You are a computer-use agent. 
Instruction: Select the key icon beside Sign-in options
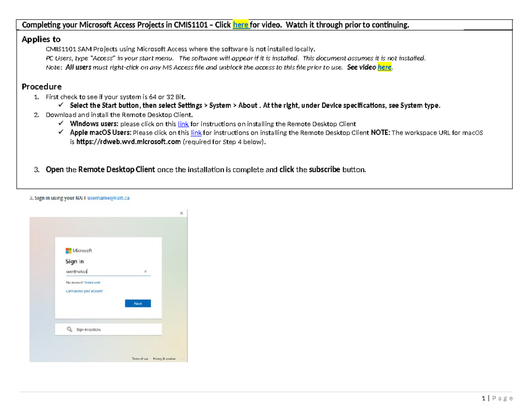point(69,329)
